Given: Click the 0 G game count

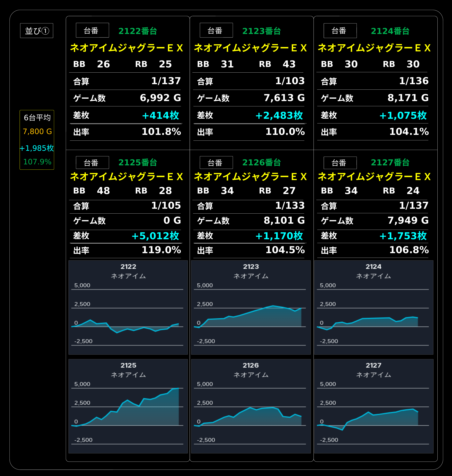Looking at the screenshot, I should click(x=172, y=220).
